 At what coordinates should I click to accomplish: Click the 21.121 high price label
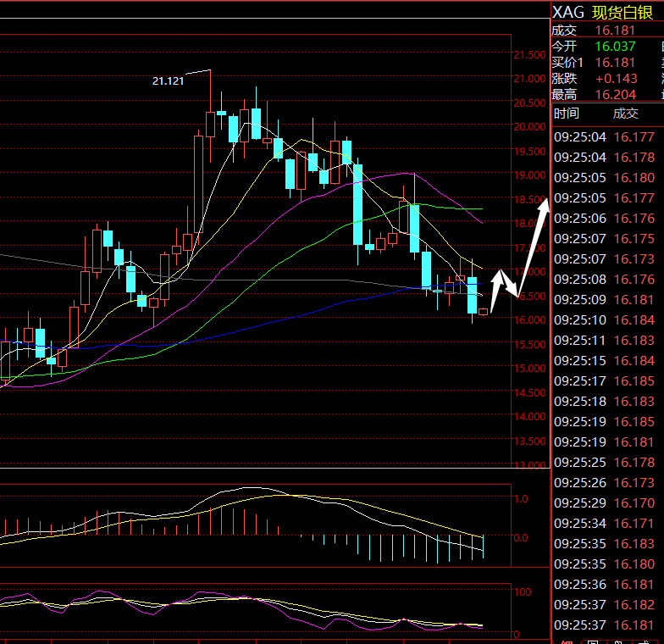click(168, 80)
